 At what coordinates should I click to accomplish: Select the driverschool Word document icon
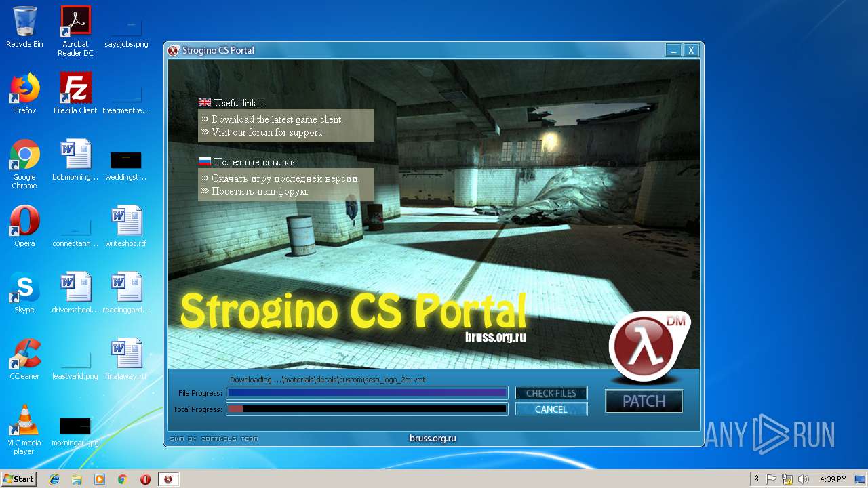(x=75, y=293)
